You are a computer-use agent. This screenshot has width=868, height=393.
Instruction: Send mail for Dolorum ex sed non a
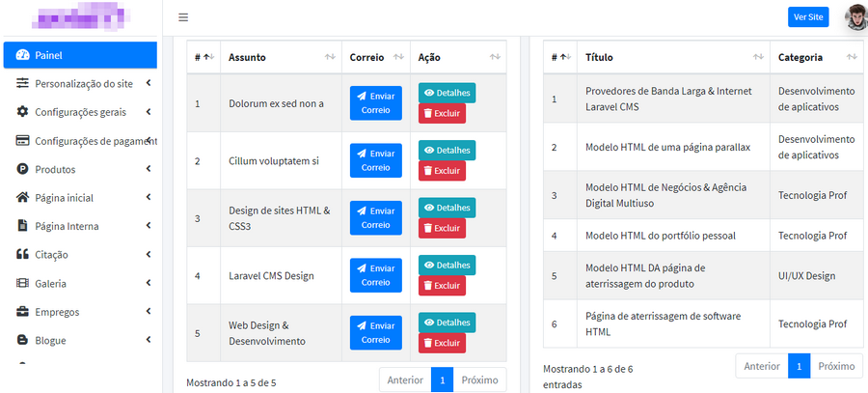[376, 103]
